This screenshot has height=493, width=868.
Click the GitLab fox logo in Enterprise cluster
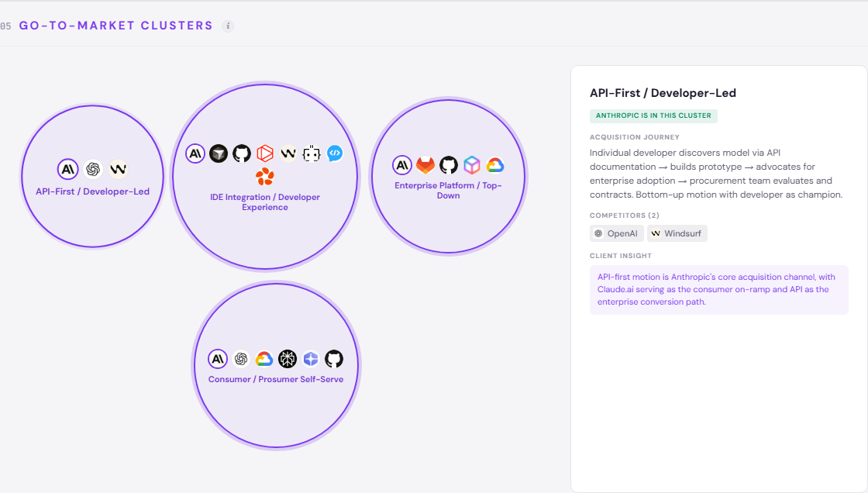(425, 165)
